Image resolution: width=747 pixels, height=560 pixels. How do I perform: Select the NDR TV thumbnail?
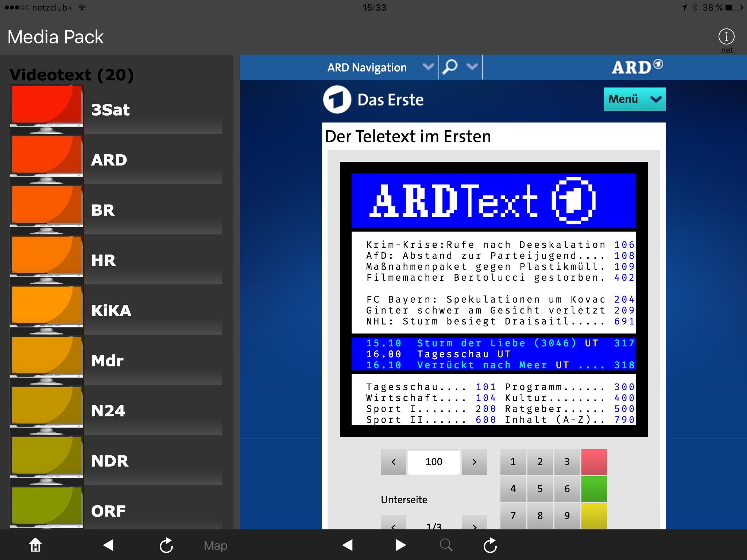click(x=47, y=460)
